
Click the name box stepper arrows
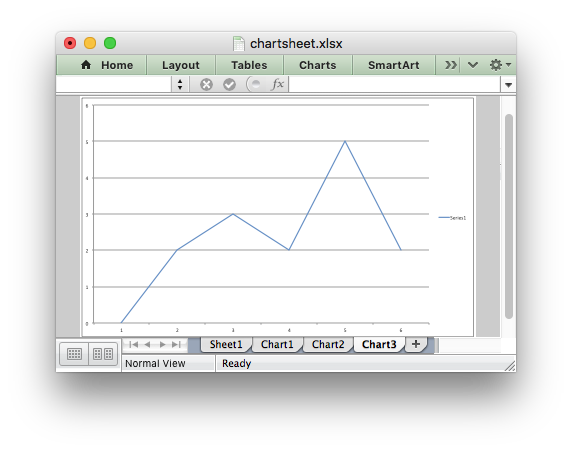pos(180,85)
